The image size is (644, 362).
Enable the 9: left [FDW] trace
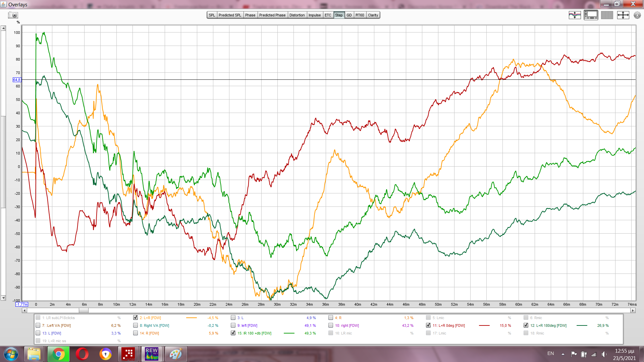[233, 325]
